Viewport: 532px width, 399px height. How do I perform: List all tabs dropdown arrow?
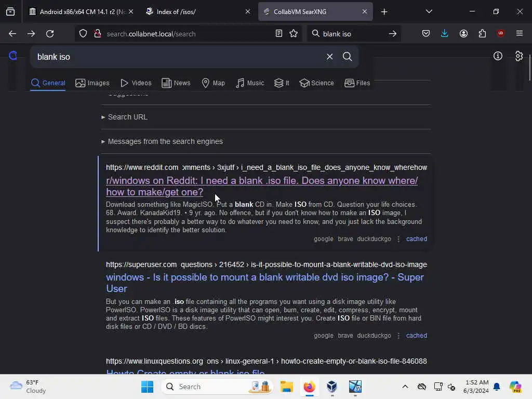pyautogui.click(x=429, y=11)
